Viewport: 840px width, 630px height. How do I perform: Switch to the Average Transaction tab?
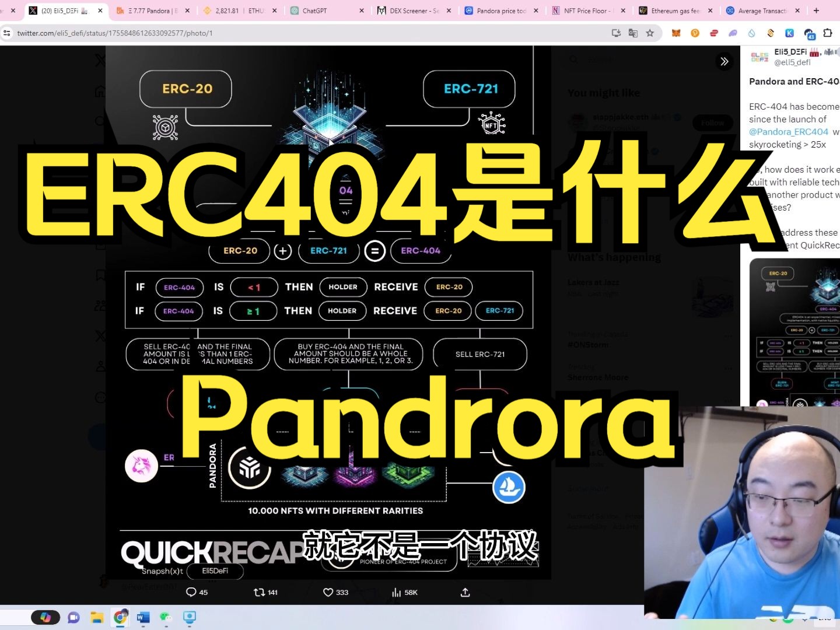tap(763, 10)
